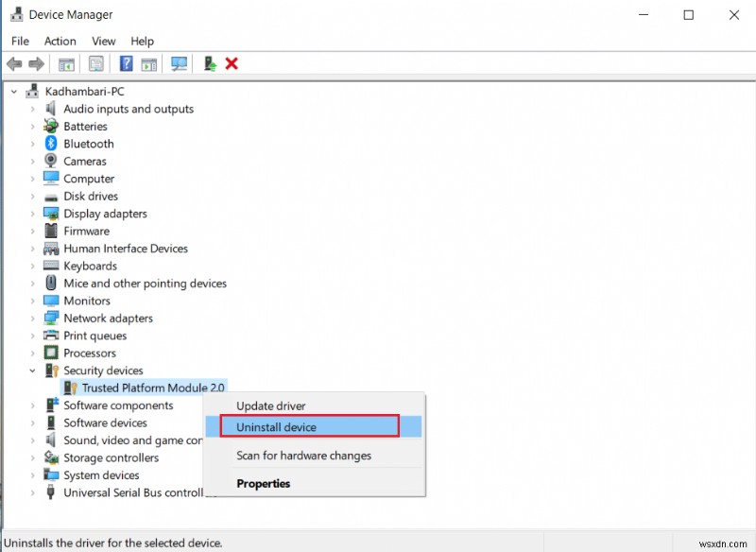Viewport: 756px width, 552px height.
Task: Select the Firmware tree label
Action: click(x=86, y=231)
